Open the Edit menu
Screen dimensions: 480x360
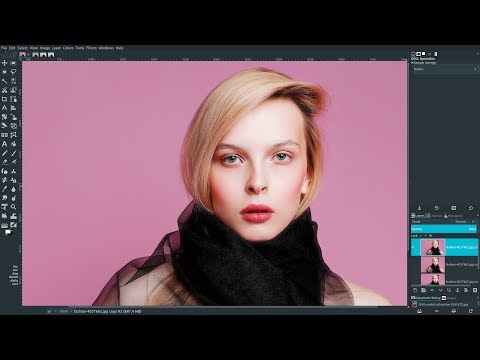click(12, 48)
